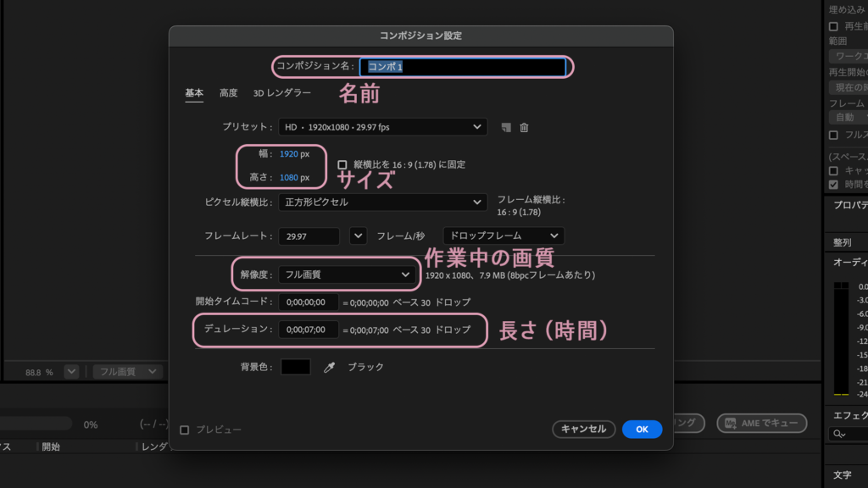Click the キャンセル button

coord(583,430)
